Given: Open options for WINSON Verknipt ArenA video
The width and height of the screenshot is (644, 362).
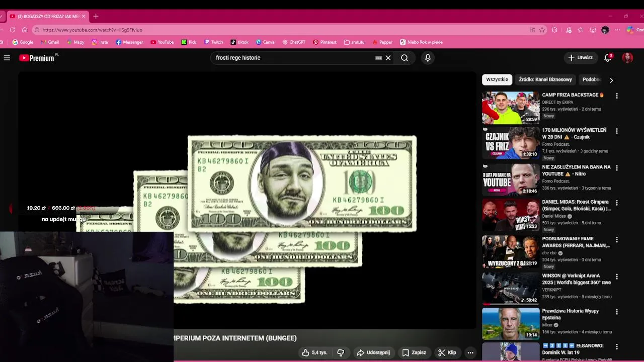Looking at the screenshot, I should pos(617,277).
